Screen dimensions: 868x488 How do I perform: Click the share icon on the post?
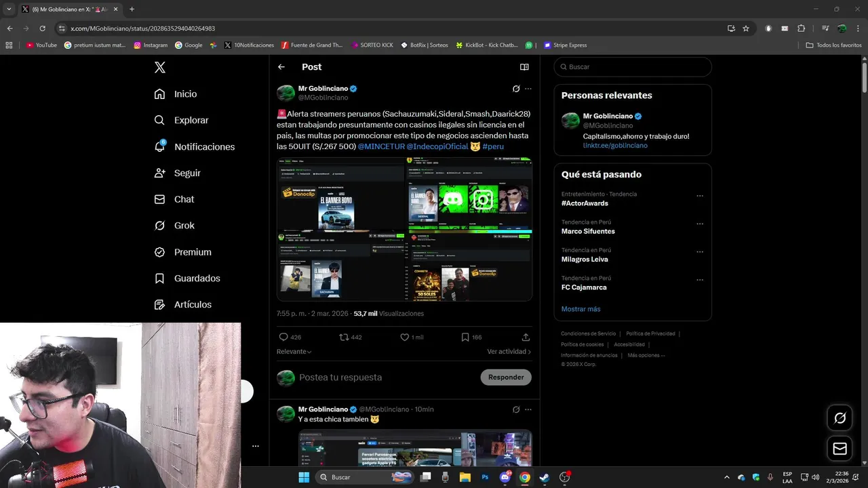[526, 337]
